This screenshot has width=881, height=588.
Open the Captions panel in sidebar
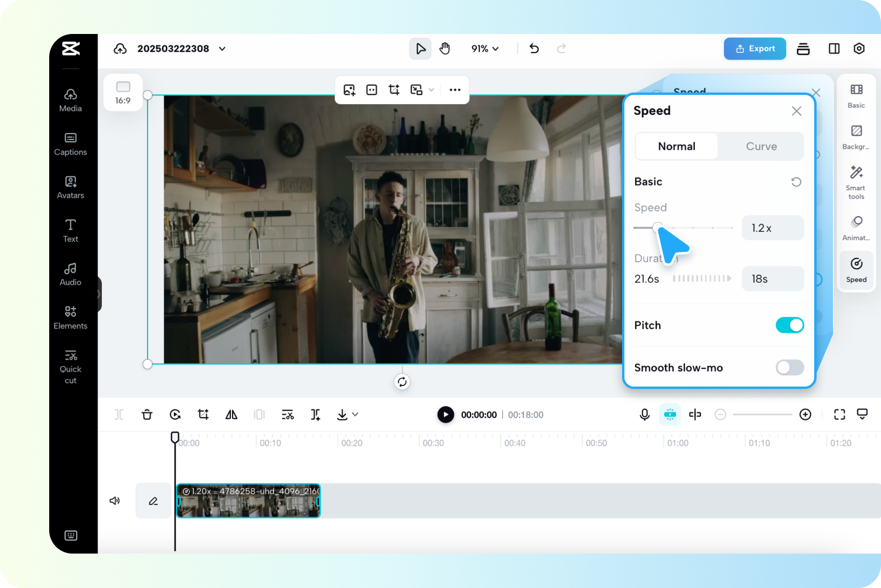(x=70, y=143)
